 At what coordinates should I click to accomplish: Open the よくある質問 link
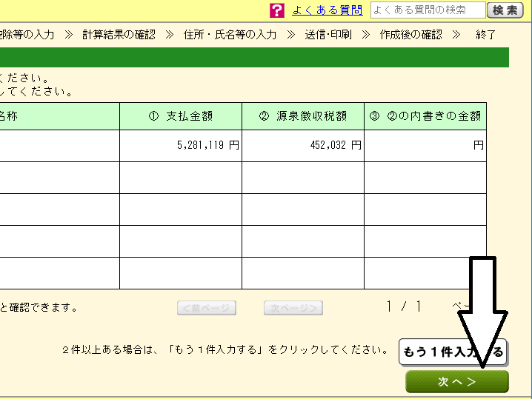coord(327,10)
